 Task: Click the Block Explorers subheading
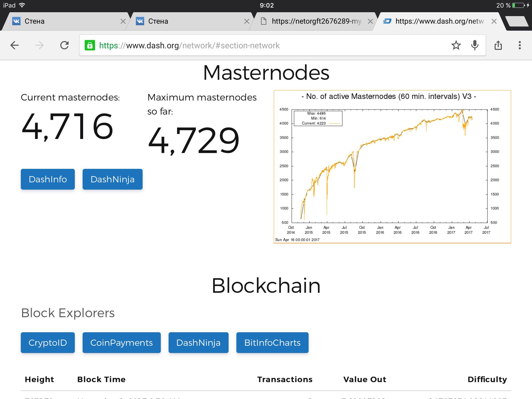(x=68, y=313)
